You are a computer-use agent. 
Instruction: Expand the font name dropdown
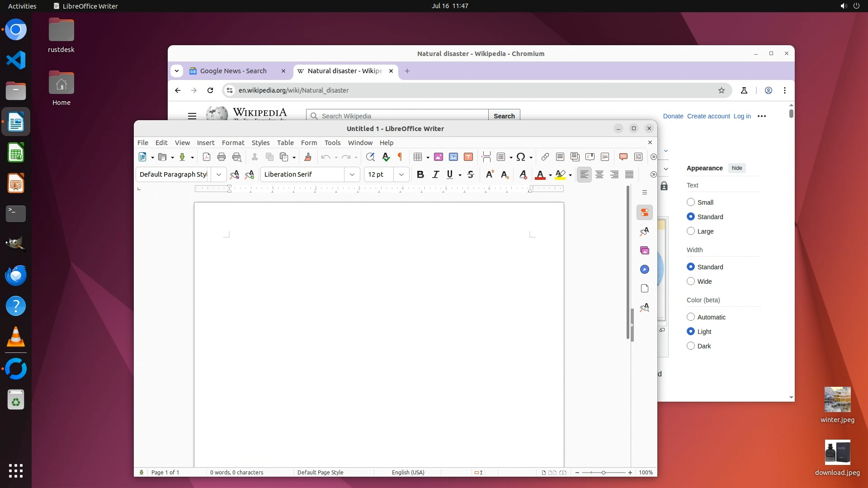352,174
